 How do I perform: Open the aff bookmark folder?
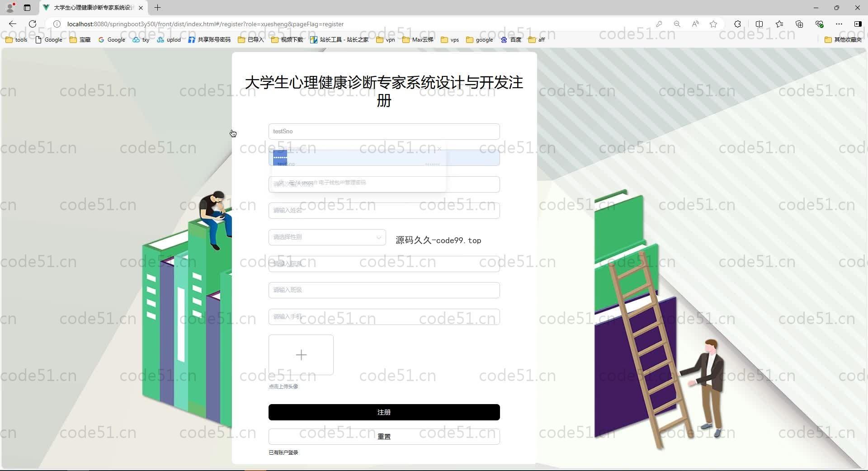click(x=537, y=40)
